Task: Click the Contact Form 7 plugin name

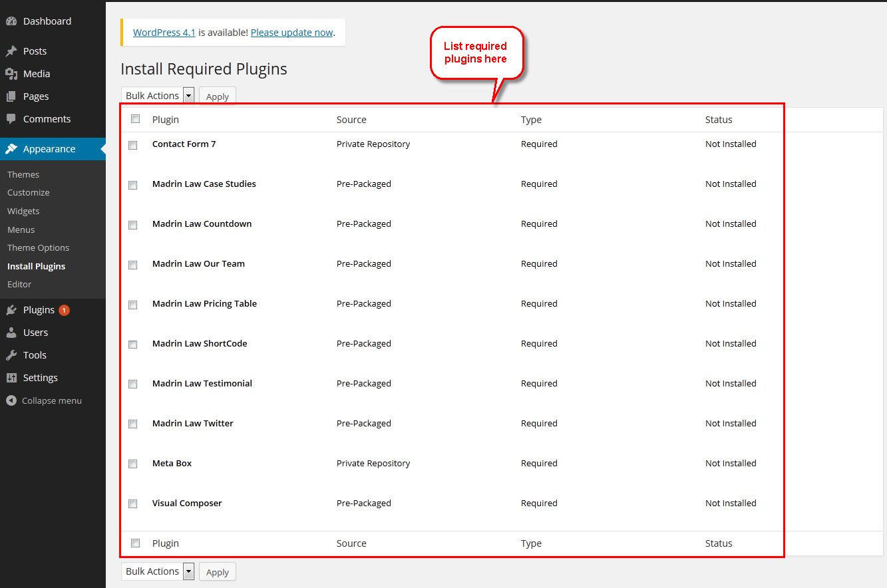Action: coord(184,144)
